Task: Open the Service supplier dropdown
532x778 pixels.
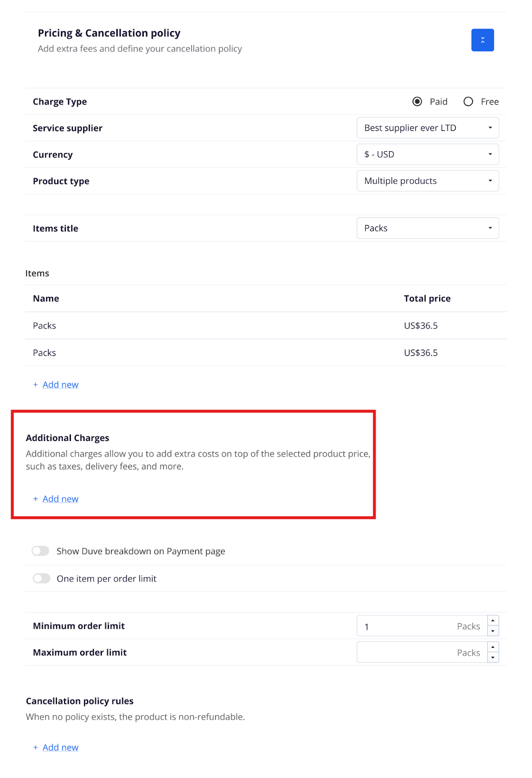Action: click(x=427, y=128)
